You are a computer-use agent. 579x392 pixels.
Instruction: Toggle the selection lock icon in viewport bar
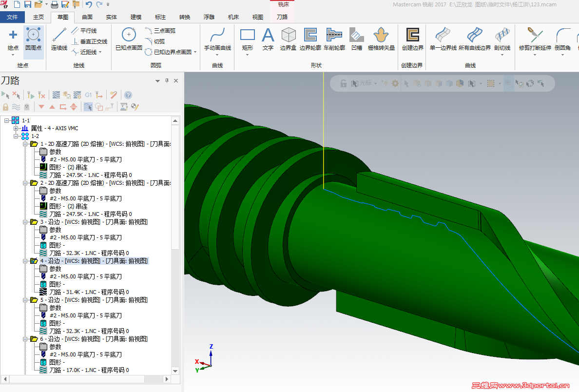coord(343,83)
